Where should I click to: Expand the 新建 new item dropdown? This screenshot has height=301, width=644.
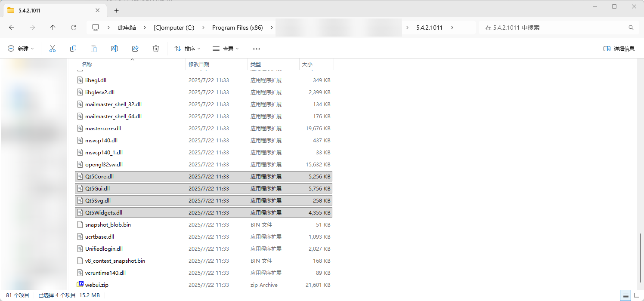tap(21, 49)
